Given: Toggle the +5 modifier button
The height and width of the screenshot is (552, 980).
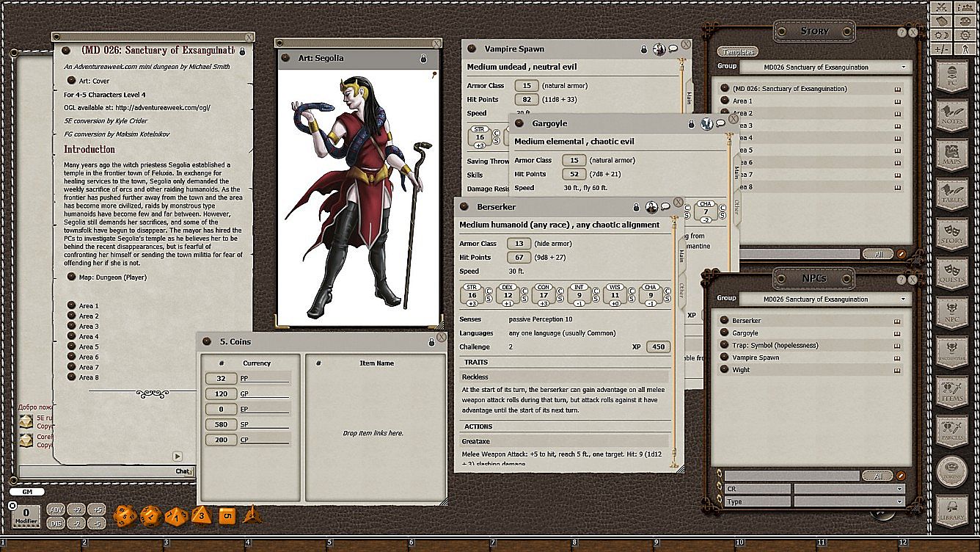Looking at the screenshot, I should tap(97, 509).
